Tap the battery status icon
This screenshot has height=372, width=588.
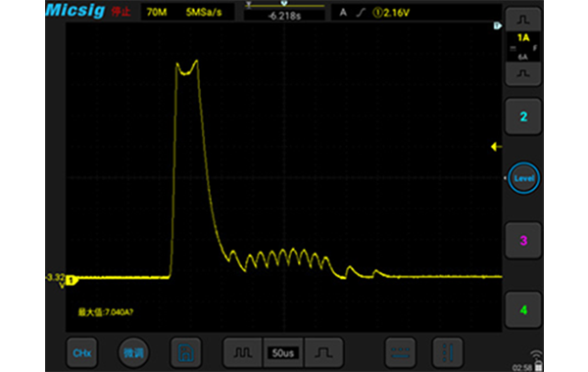[538, 366]
